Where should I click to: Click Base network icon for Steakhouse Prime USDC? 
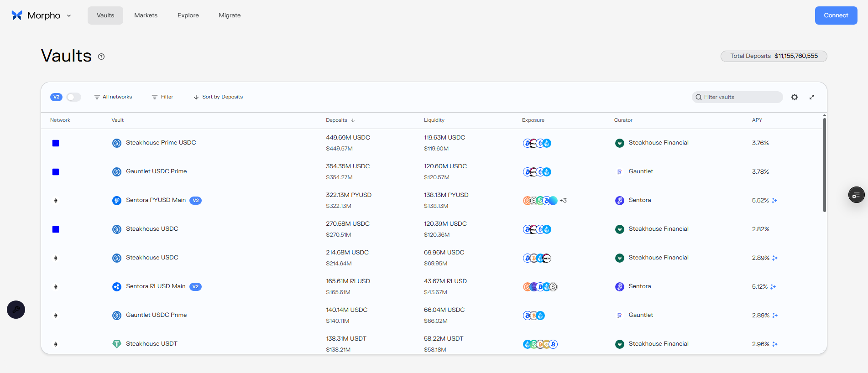pos(56,143)
